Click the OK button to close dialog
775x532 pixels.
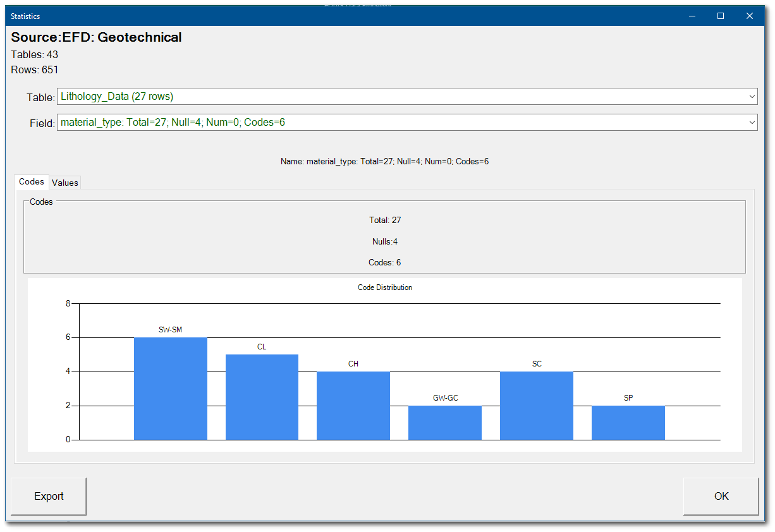click(721, 497)
